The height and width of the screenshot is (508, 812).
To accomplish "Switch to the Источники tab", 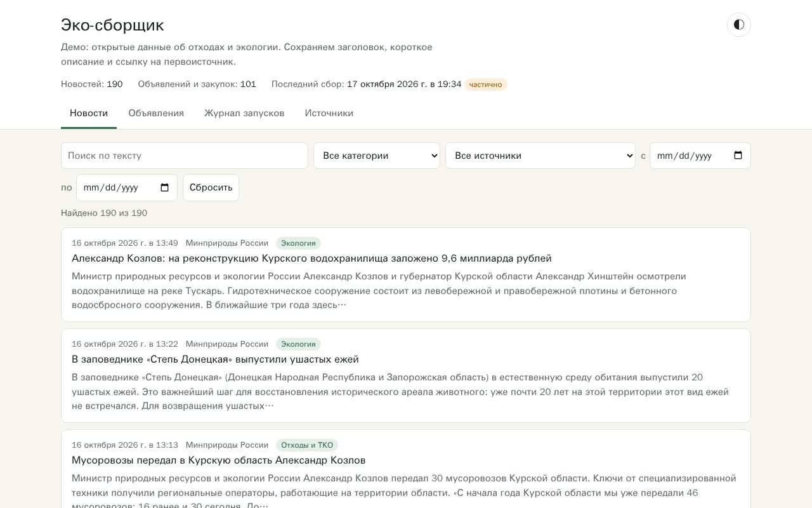I will [329, 113].
